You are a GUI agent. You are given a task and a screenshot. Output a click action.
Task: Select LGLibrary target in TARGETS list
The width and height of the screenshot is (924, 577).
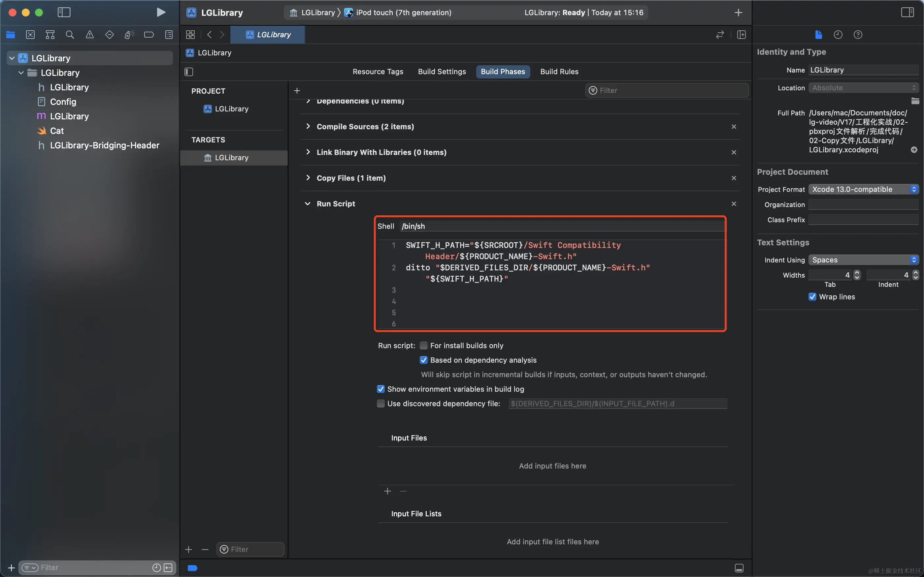click(x=231, y=158)
